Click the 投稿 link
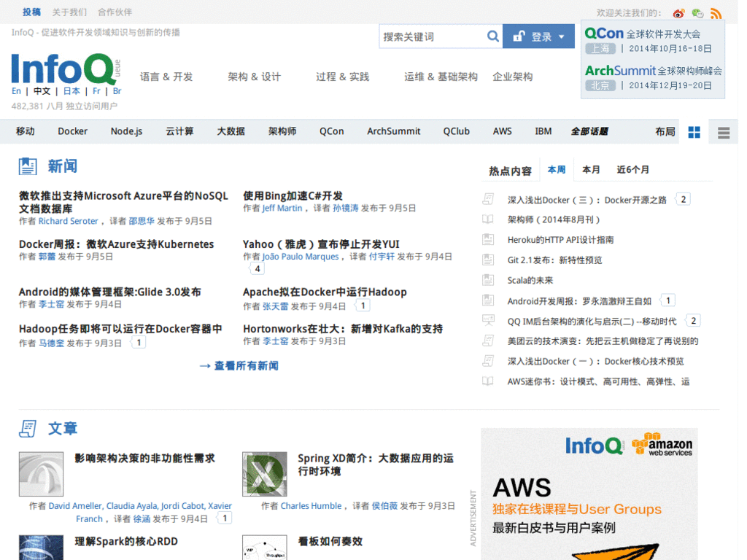 [31, 12]
